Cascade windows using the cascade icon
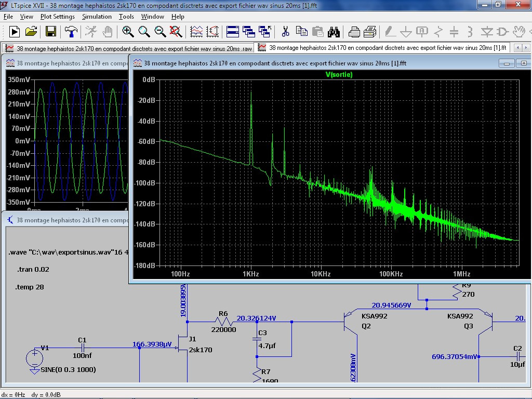 click(x=249, y=32)
